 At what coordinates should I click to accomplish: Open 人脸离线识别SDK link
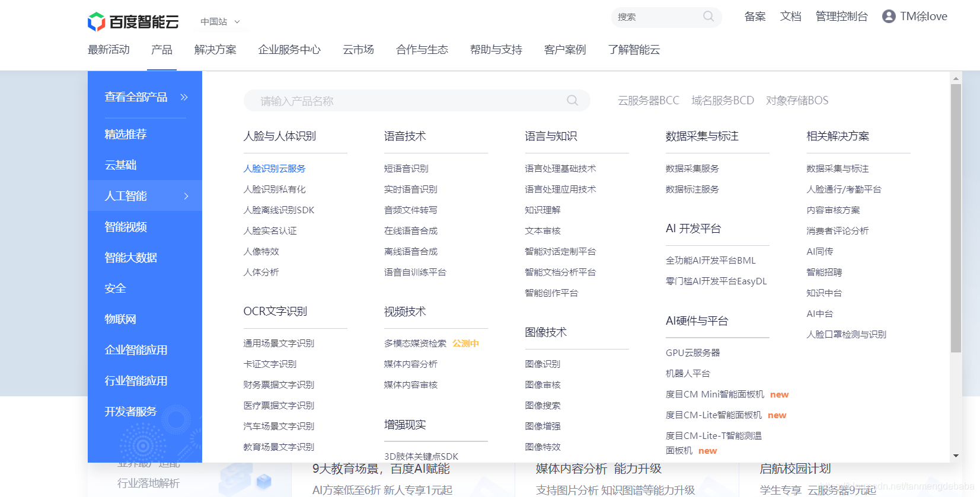click(x=279, y=210)
